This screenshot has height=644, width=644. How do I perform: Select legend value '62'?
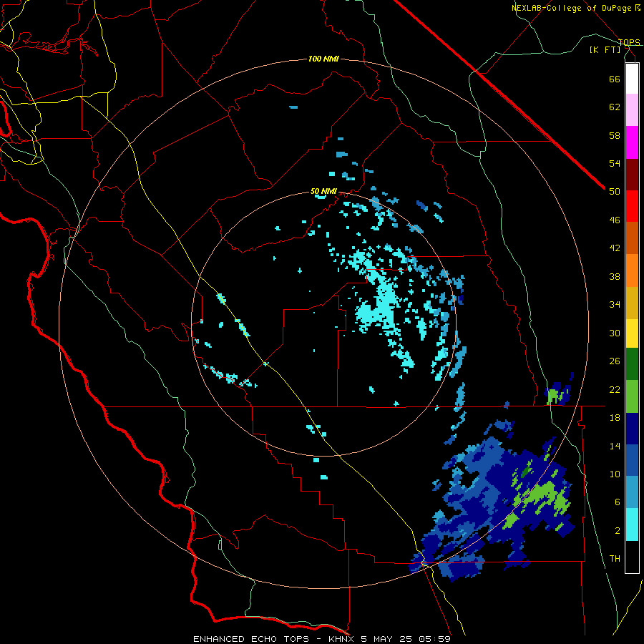click(615, 107)
